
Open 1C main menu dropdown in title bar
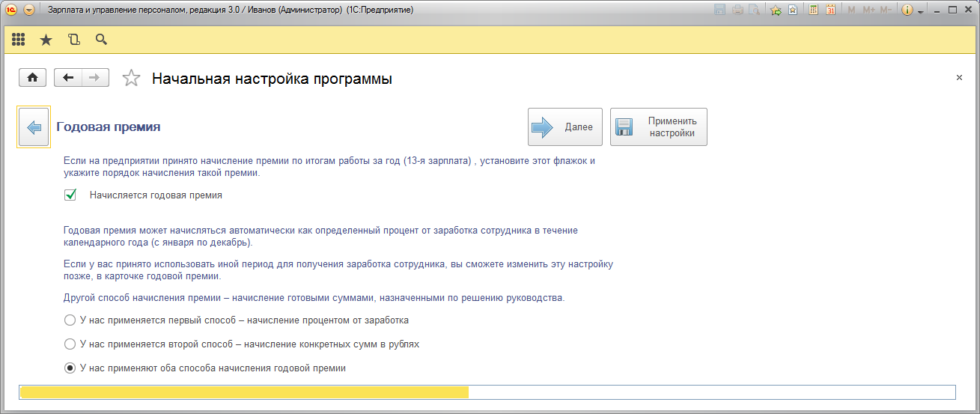[28, 10]
